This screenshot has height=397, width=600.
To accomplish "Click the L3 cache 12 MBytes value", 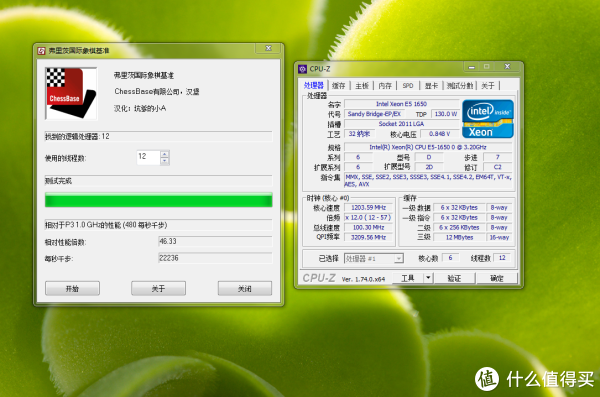I will click(459, 237).
